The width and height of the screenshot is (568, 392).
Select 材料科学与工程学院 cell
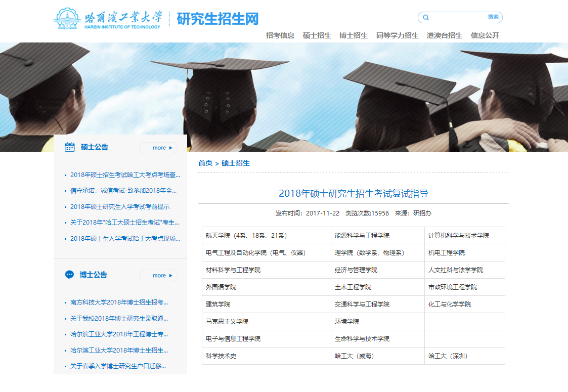pyautogui.click(x=267, y=270)
